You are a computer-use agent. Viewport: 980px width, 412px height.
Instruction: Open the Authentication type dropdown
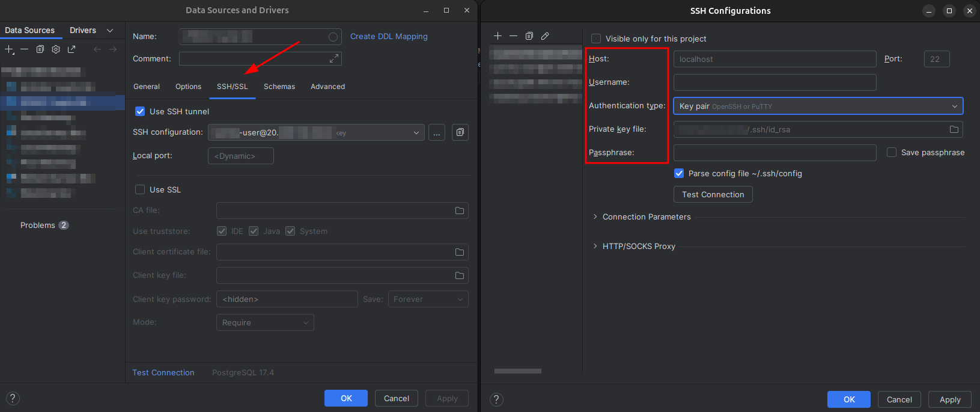pos(818,106)
